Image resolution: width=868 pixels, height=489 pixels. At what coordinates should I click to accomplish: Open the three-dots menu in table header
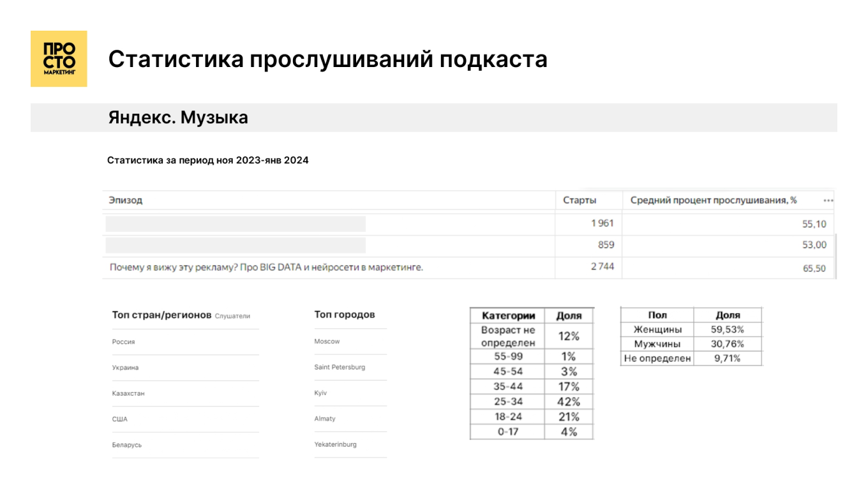click(828, 200)
